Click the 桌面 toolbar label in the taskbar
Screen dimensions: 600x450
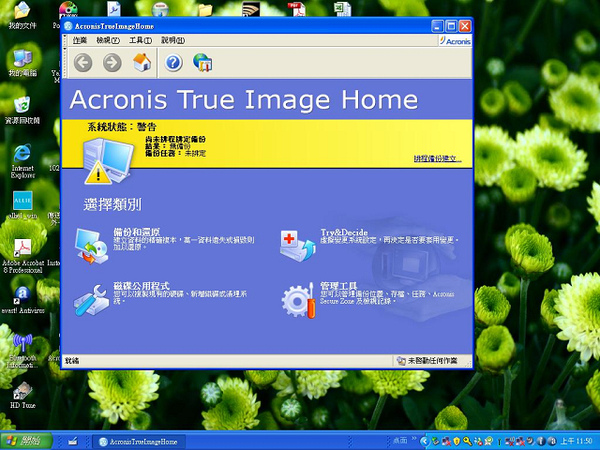click(400, 441)
